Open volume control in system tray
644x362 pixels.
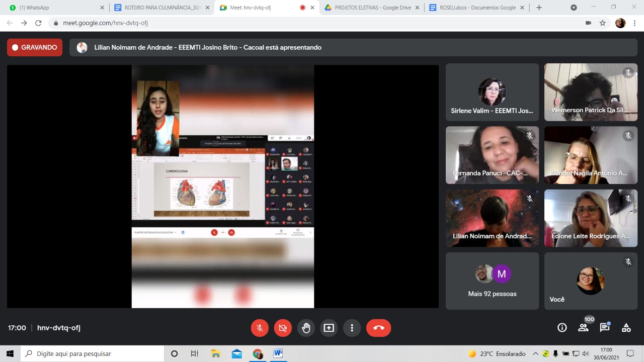pyautogui.click(x=586, y=353)
